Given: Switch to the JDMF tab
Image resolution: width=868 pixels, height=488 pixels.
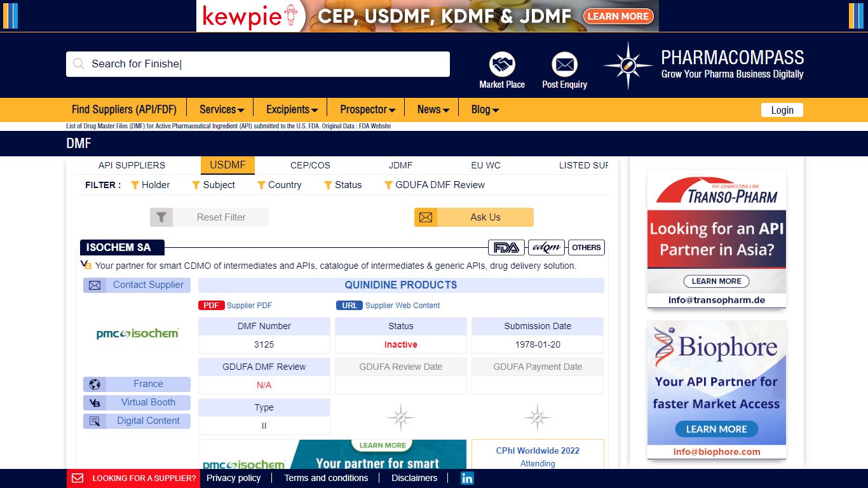Looking at the screenshot, I should coord(400,165).
